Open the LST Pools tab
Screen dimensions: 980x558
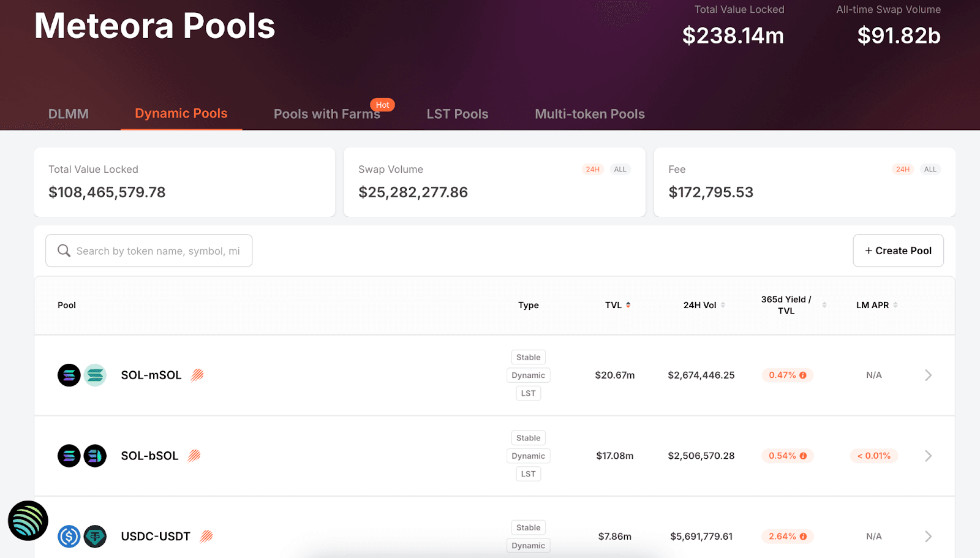click(458, 114)
